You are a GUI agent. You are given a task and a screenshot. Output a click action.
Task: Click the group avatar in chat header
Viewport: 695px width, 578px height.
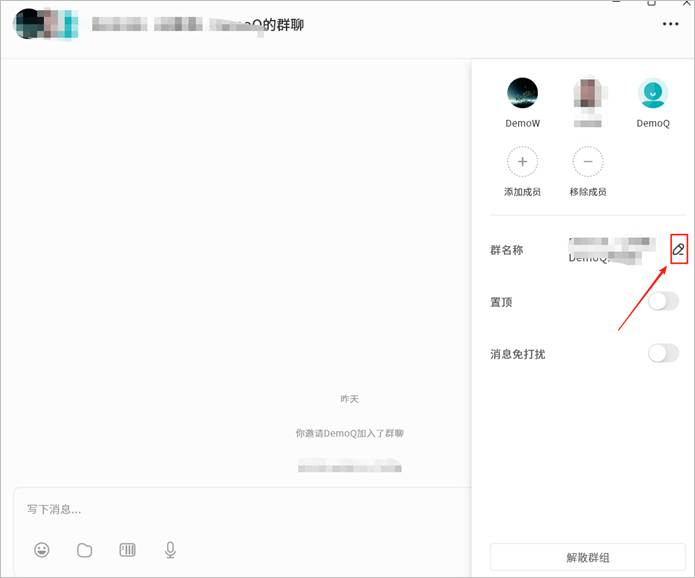(46, 25)
